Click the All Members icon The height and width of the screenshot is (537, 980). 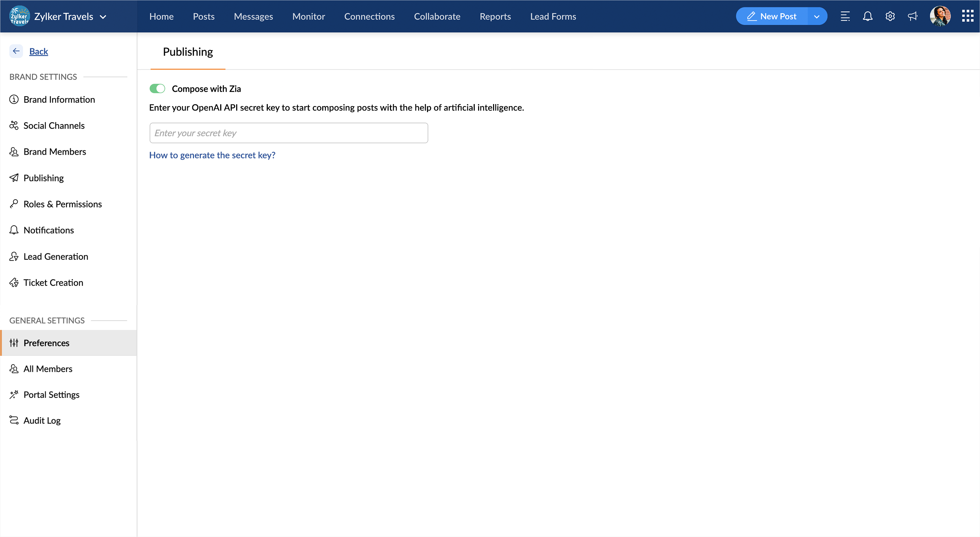tap(14, 369)
